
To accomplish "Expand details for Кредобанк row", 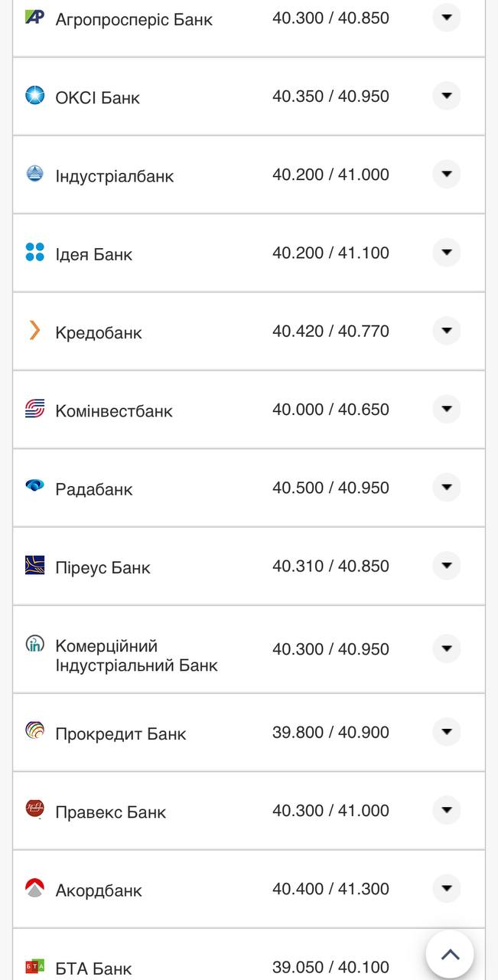I will [447, 331].
